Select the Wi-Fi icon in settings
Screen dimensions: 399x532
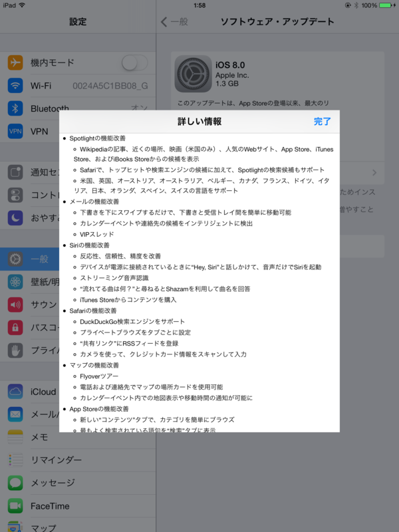tap(15, 86)
